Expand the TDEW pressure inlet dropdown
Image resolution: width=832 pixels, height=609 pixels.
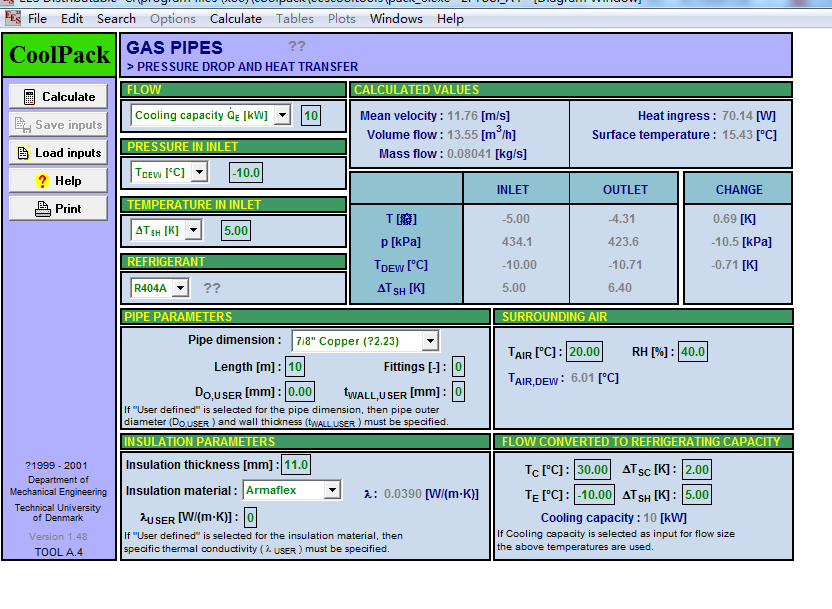click(200, 172)
